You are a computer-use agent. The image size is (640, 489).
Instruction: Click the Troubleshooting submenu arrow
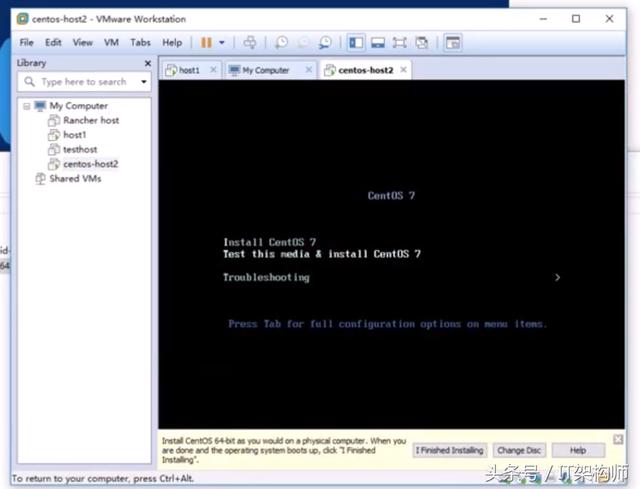tap(558, 278)
